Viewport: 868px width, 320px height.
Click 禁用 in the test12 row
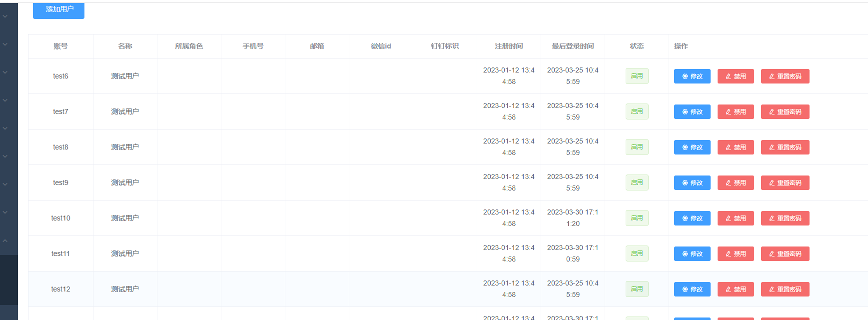736,289
